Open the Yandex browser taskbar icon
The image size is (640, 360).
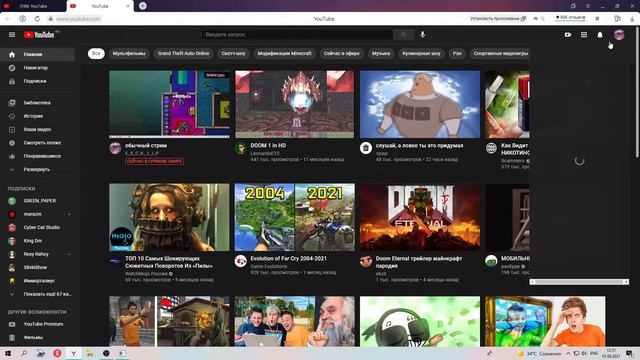(x=73, y=353)
